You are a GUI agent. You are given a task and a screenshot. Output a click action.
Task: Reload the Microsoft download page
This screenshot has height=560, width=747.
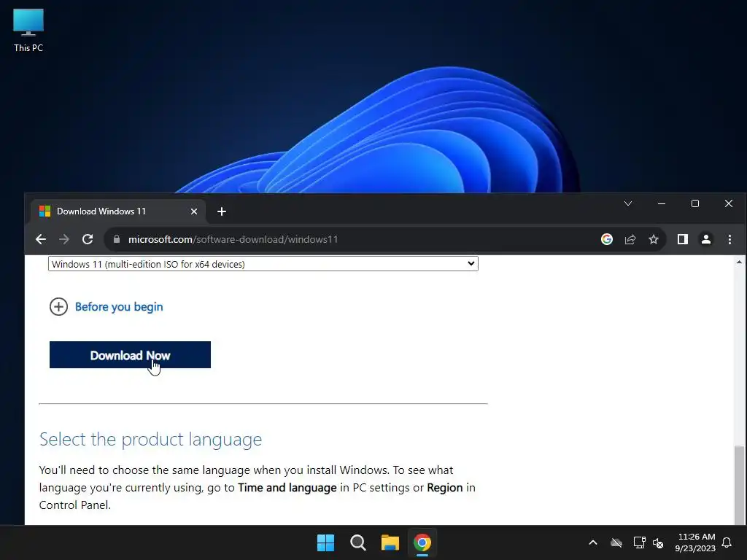(88, 239)
